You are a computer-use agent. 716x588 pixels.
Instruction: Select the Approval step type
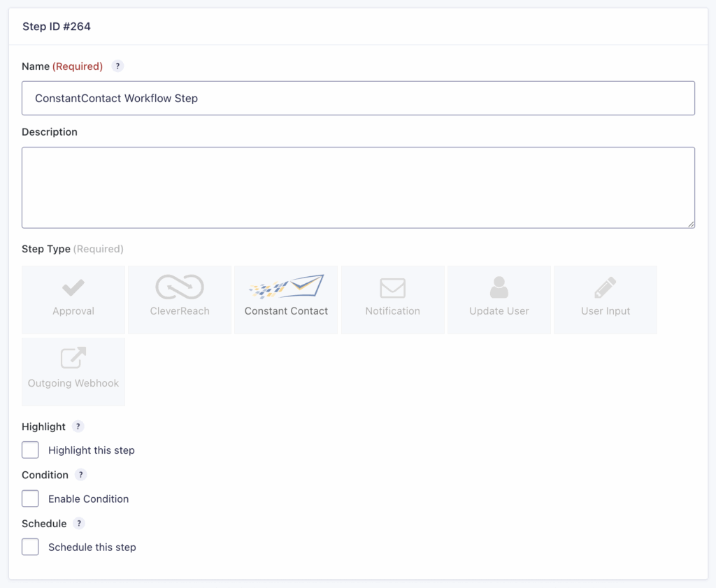click(x=73, y=299)
